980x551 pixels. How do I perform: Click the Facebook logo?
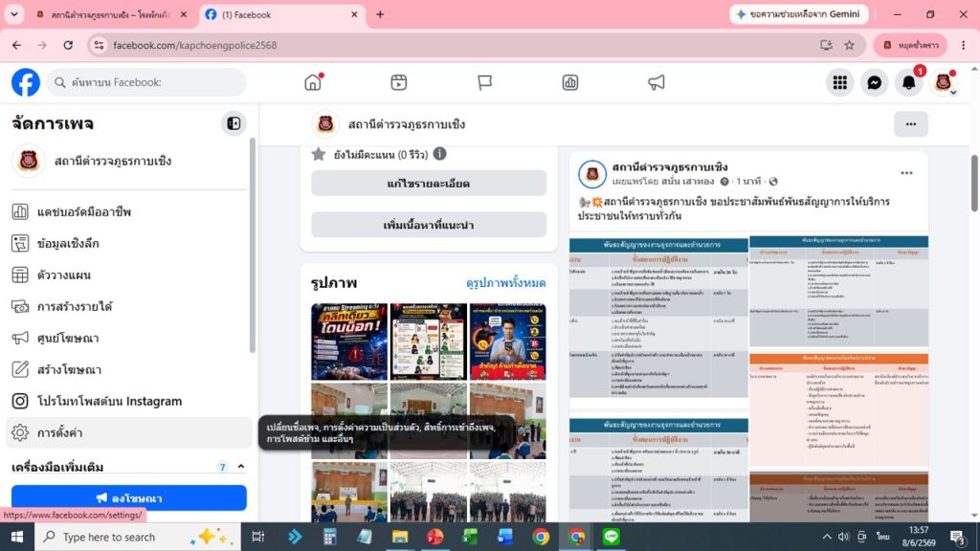pyautogui.click(x=26, y=82)
